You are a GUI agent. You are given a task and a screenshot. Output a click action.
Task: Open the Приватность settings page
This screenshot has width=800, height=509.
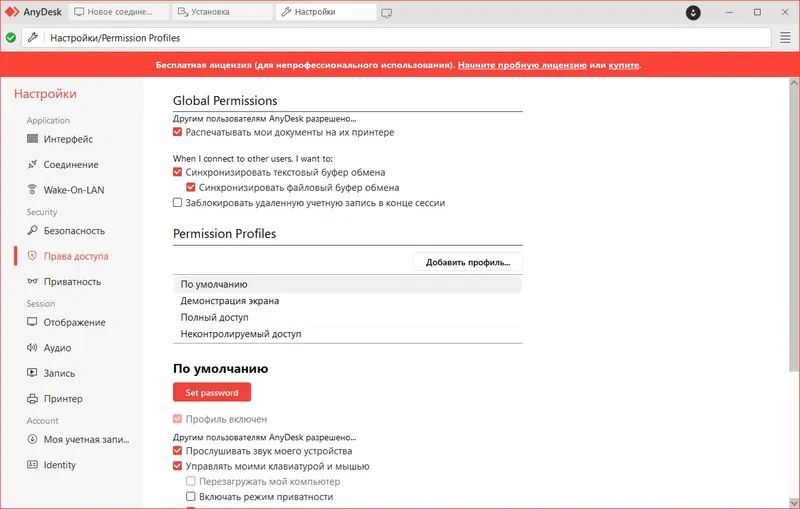click(x=72, y=282)
